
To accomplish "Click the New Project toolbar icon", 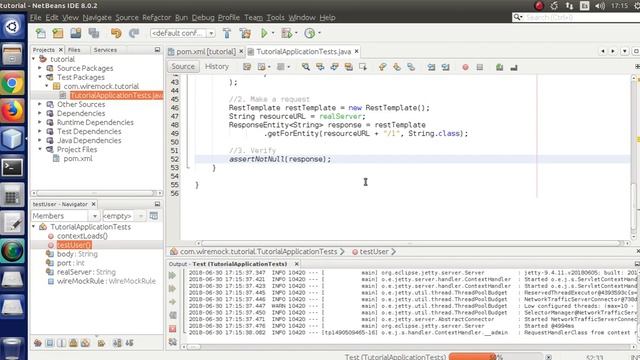I will 58,33.
